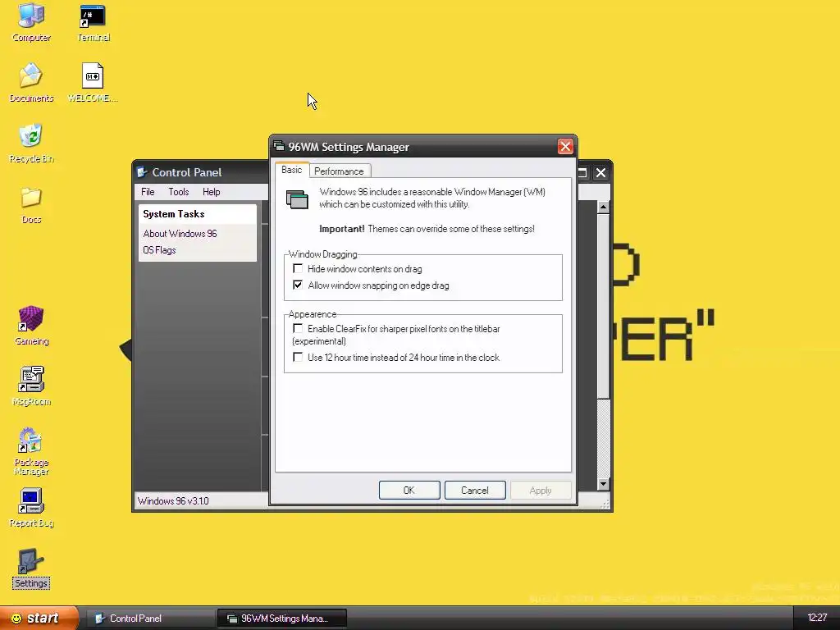Open the File menu in Control Panel
Screen dimensions: 840x630
point(148,192)
